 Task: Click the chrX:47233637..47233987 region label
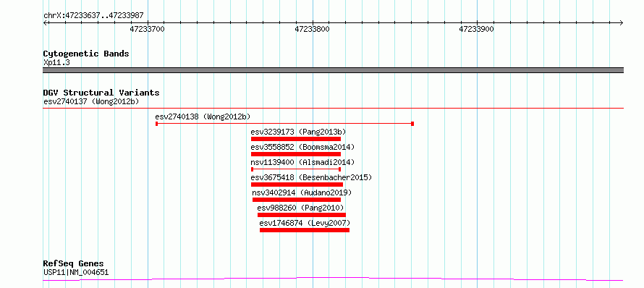point(93,15)
